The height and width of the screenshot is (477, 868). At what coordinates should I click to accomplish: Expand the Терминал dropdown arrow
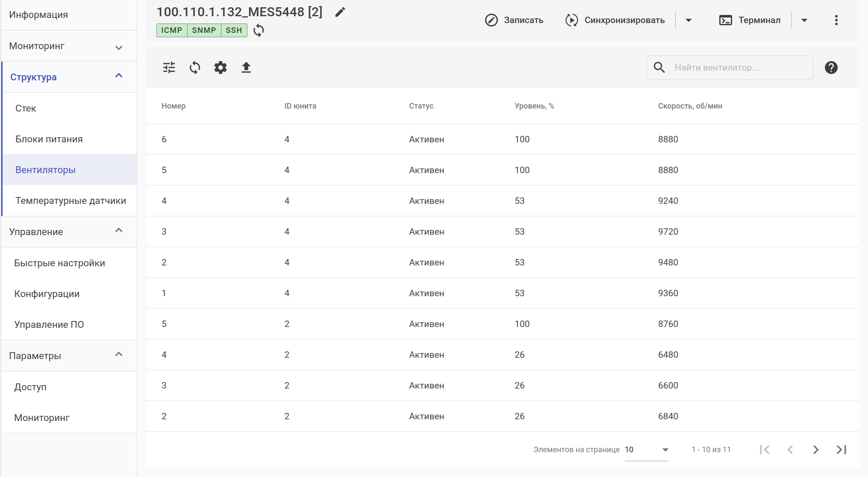[804, 20]
